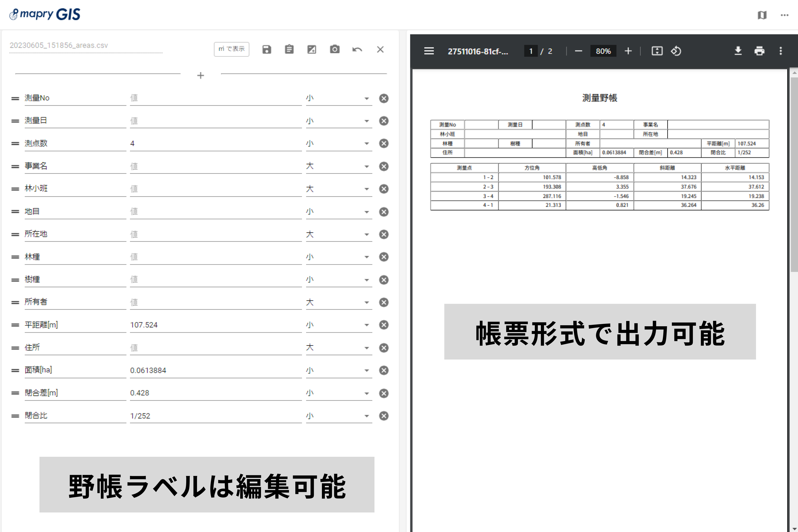Click the fit to page icon
Screen dimensions: 798x532
[x=657, y=51]
